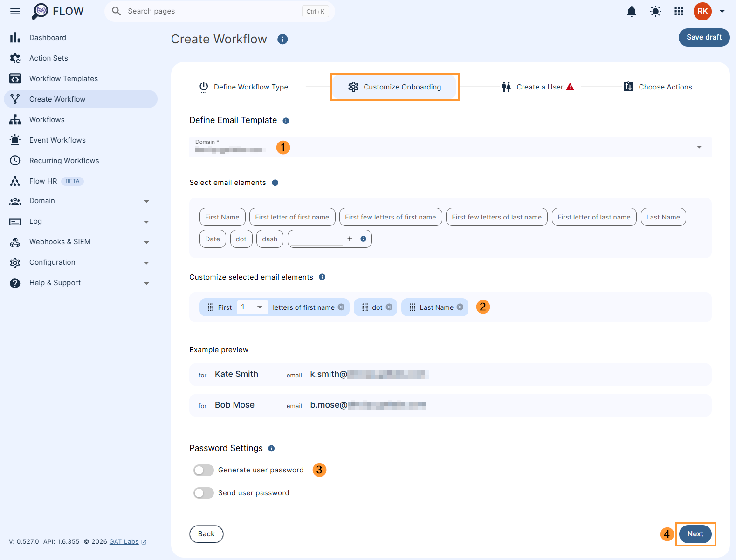Add First letter of first name element

coord(292,217)
